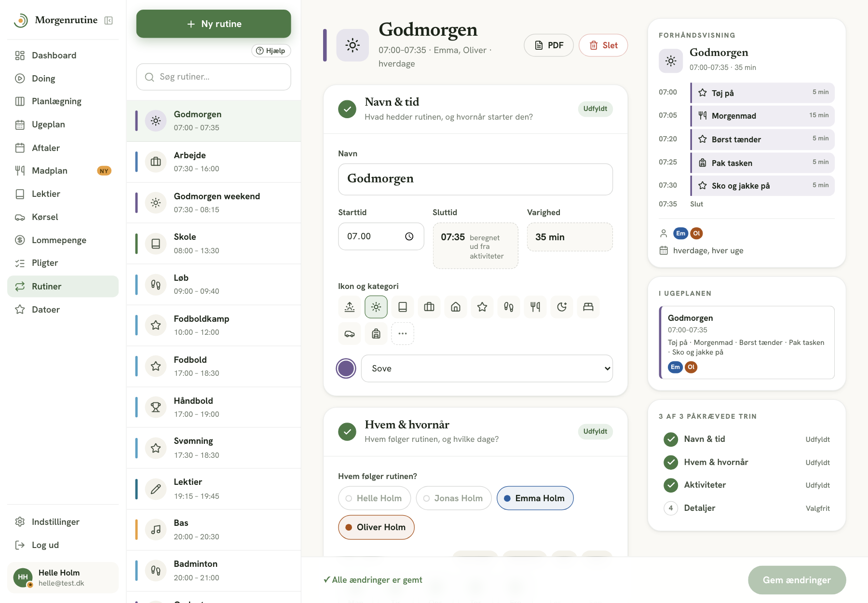Deselect Oliver Holm from the routine
Screen dimensions: 868x603
[376, 527]
